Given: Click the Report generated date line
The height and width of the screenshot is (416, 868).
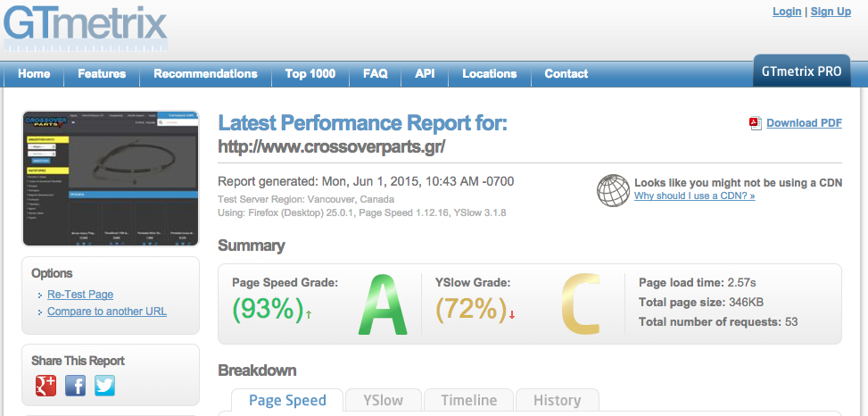Looking at the screenshot, I should point(366,182).
